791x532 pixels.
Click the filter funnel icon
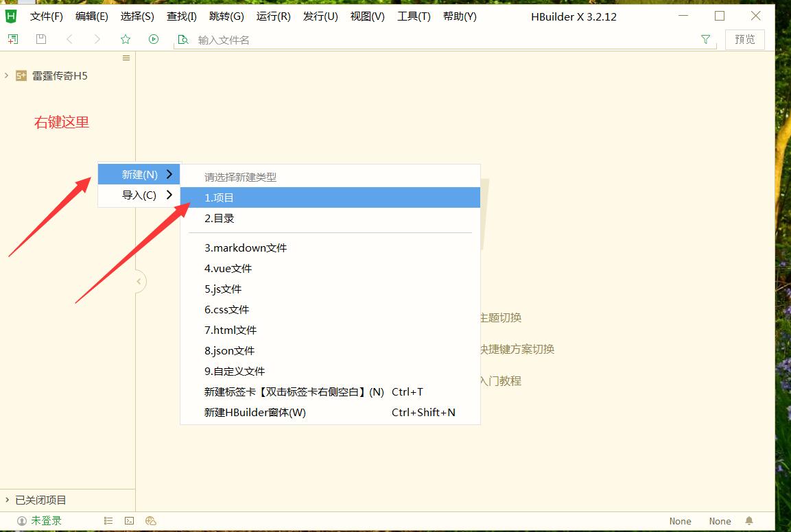(x=705, y=40)
